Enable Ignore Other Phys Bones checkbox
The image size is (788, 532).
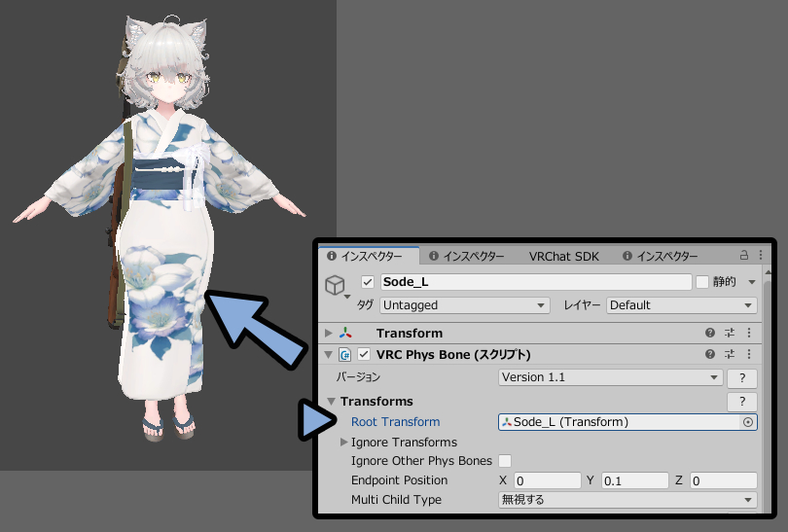coord(505,461)
